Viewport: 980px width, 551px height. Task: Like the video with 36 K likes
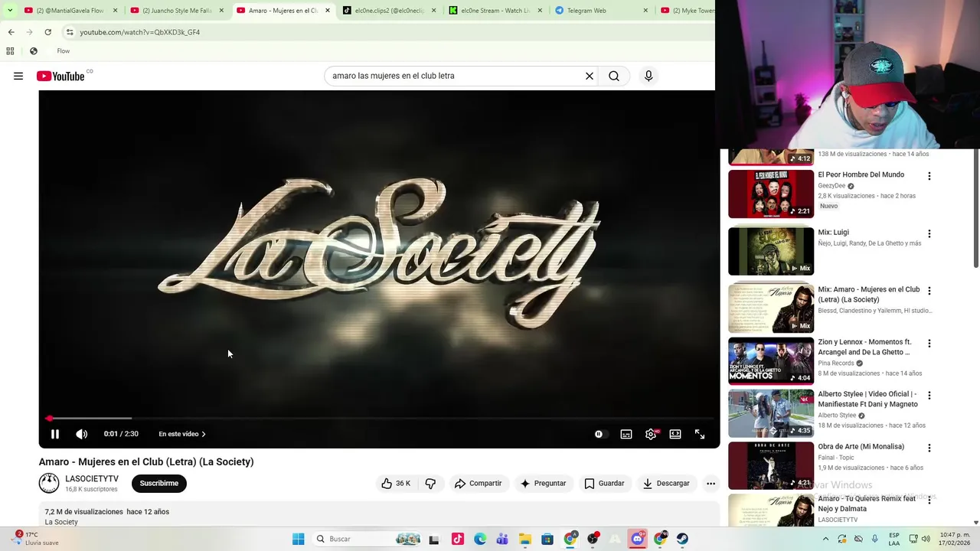pos(397,484)
